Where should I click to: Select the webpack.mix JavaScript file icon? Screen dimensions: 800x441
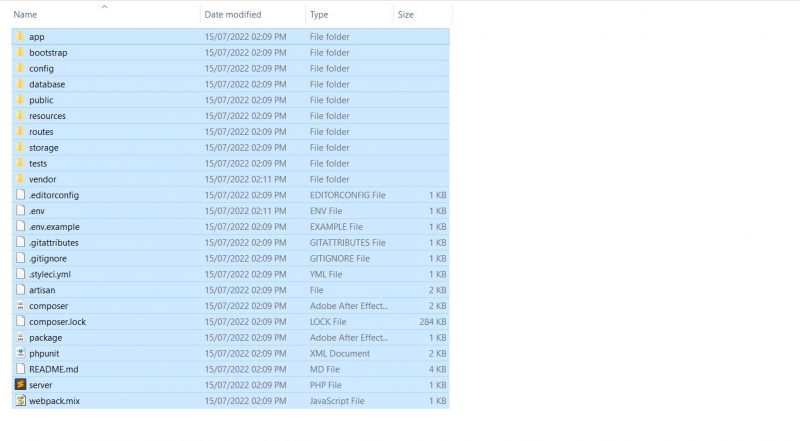[20, 401]
